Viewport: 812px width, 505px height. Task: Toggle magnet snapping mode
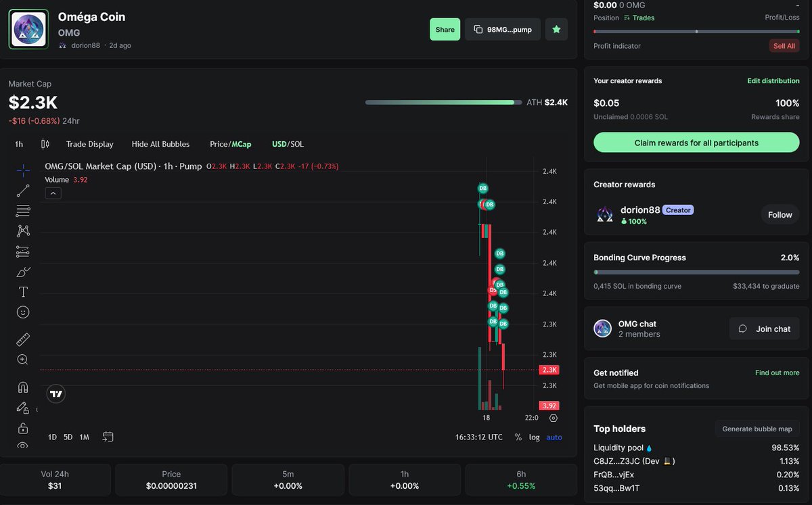coord(23,387)
